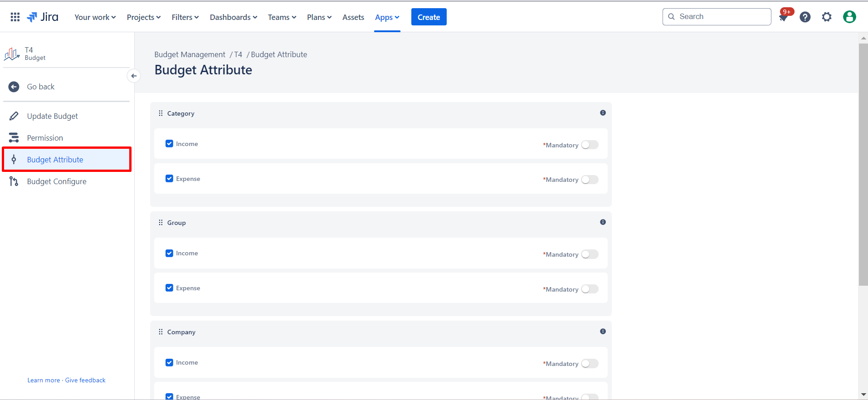The width and height of the screenshot is (868, 400).
Task: Open the notifications bell icon
Action: pos(783,17)
